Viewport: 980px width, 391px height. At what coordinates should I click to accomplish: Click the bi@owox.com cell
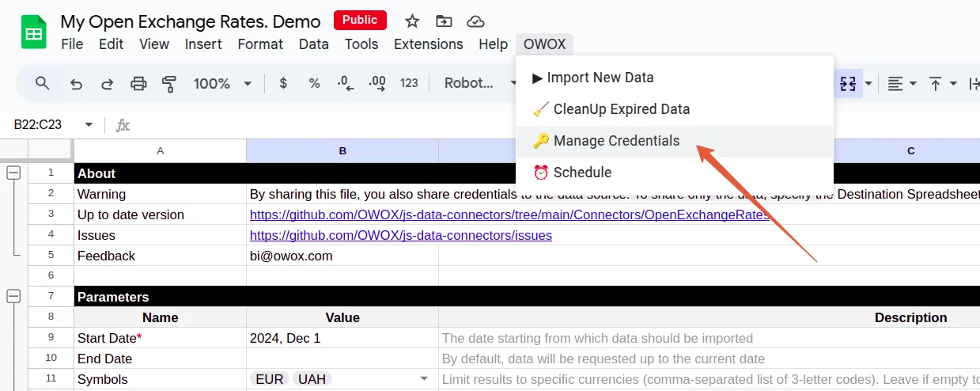click(342, 256)
